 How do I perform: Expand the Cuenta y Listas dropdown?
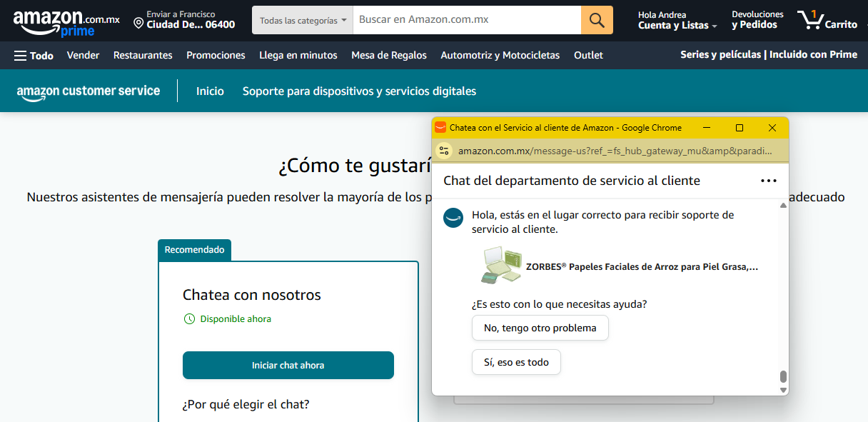(677, 20)
